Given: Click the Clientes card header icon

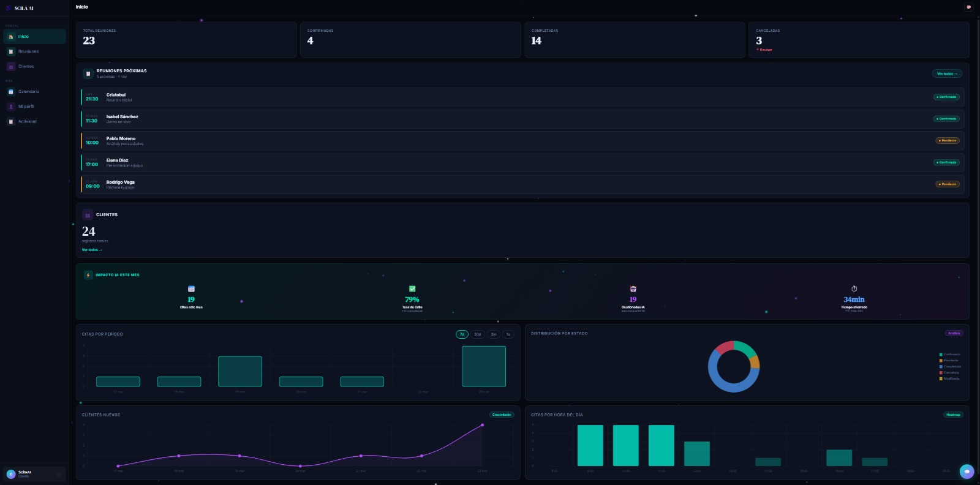Looking at the screenshot, I should coord(88,215).
